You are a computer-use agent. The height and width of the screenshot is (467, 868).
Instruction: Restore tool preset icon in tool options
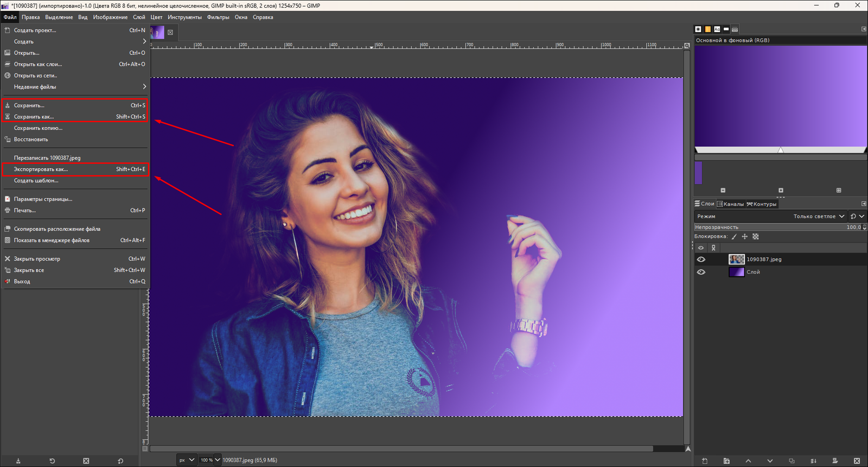pyautogui.click(x=52, y=461)
